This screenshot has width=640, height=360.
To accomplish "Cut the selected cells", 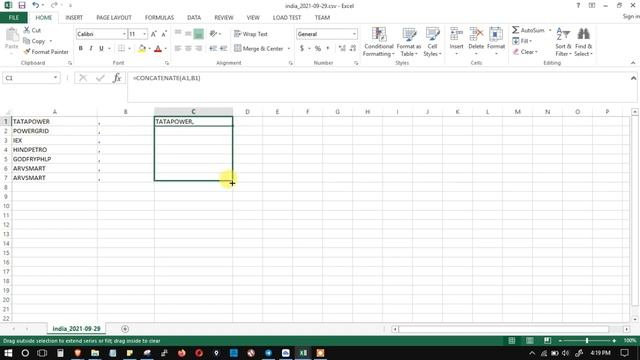I will [32, 30].
